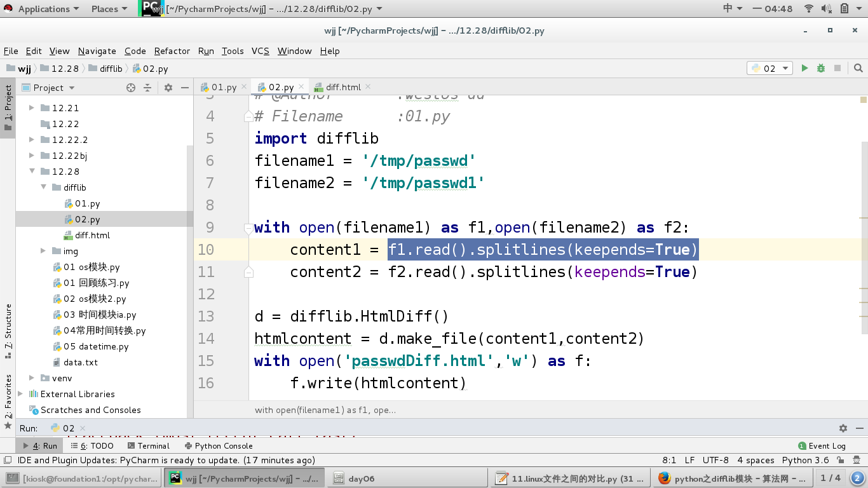This screenshot has height=488, width=868.
Task: Open the VCS menu
Action: coord(261,51)
